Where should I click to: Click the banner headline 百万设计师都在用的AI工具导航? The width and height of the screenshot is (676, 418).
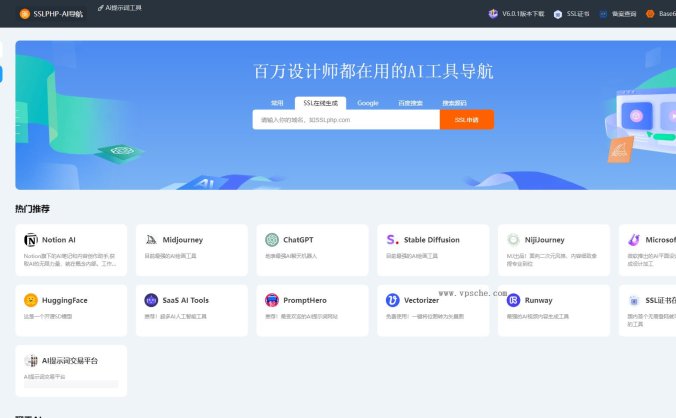[373, 71]
